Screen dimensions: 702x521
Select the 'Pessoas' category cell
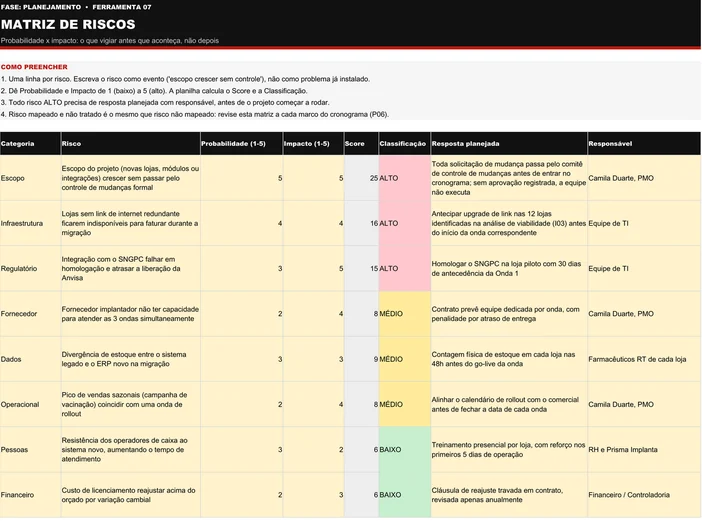pyautogui.click(x=30, y=449)
